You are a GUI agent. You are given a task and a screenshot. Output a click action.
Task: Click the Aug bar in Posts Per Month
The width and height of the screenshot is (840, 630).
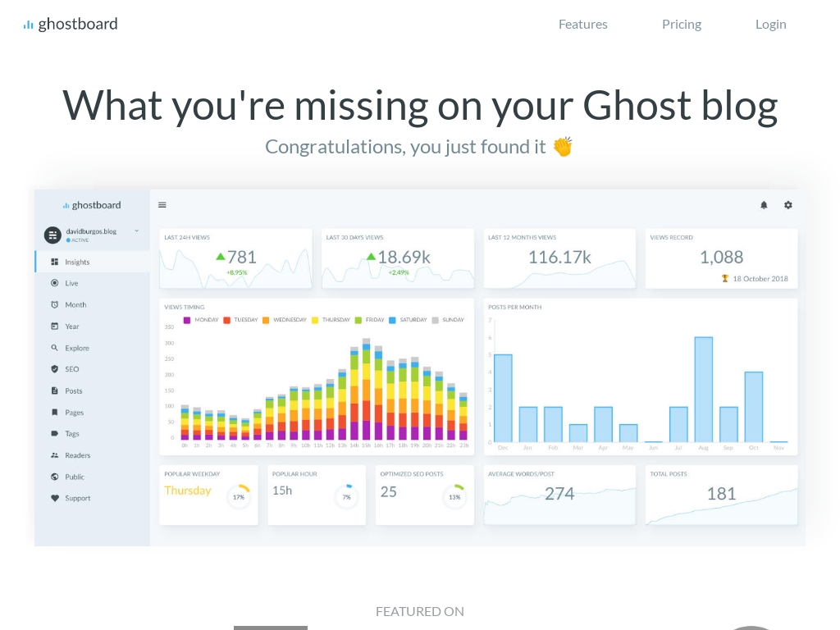(x=703, y=390)
